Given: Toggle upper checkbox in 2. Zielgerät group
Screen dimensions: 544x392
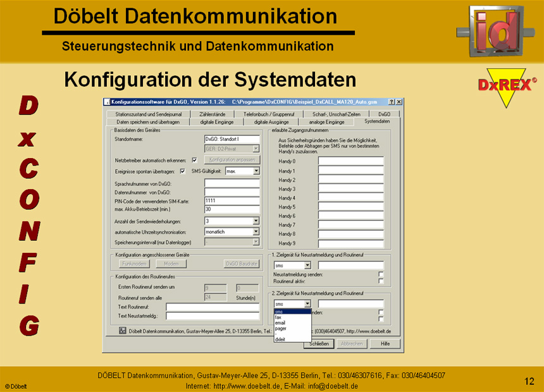Looking at the screenshot, I should click(x=381, y=312).
